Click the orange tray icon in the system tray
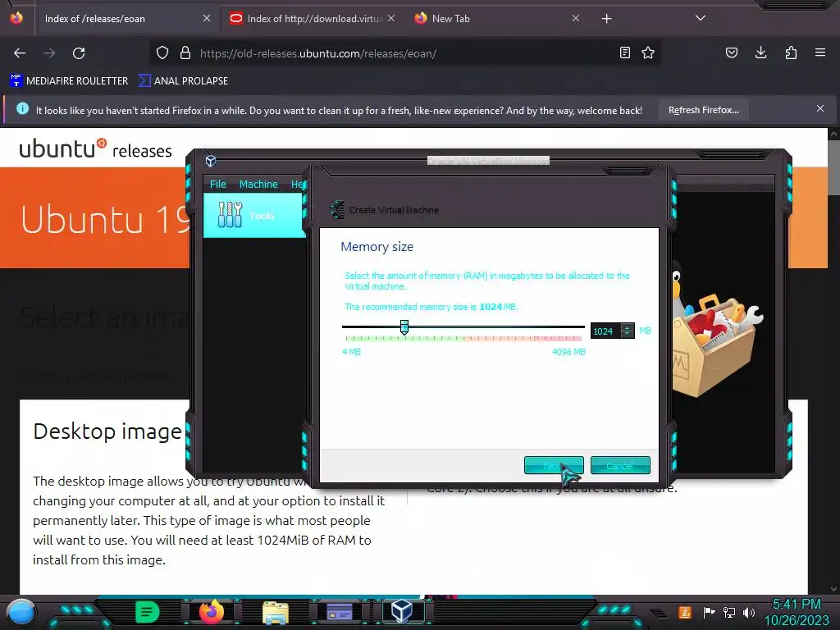The height and width of the screenshot is (630, 840). click(685, 612)
